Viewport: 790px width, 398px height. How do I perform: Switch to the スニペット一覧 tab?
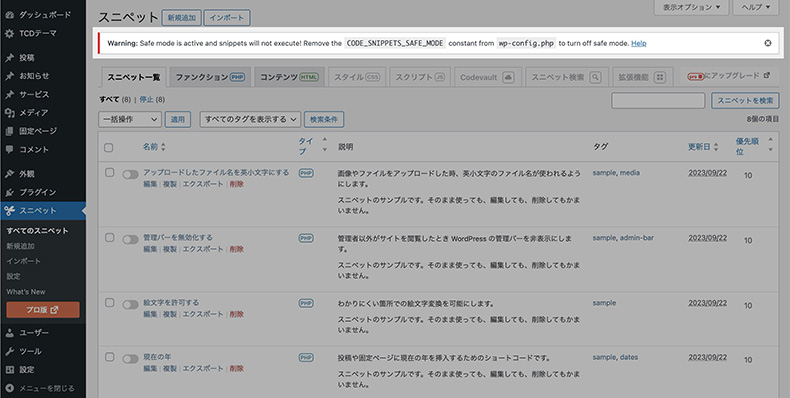(134, 77)
